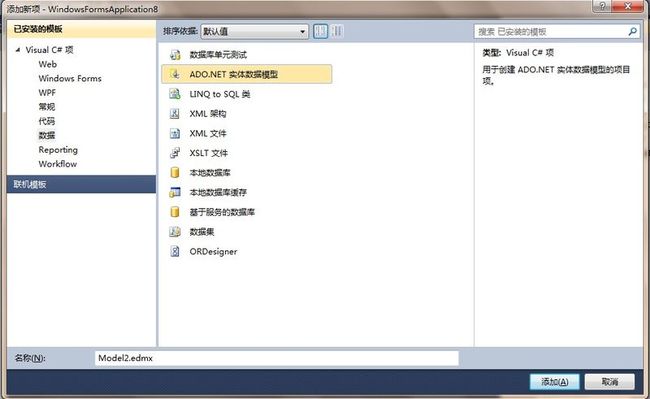The height and width of the screenshot is (399, 650).
Task: Click the help question mark button
Action: pos(602,6)
